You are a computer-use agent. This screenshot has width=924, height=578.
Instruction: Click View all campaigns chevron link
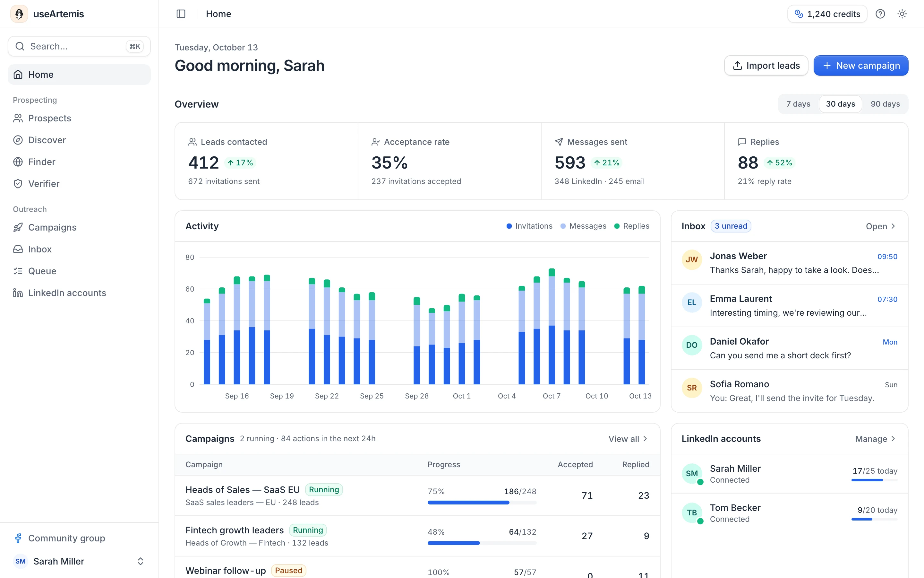point(628,439)
